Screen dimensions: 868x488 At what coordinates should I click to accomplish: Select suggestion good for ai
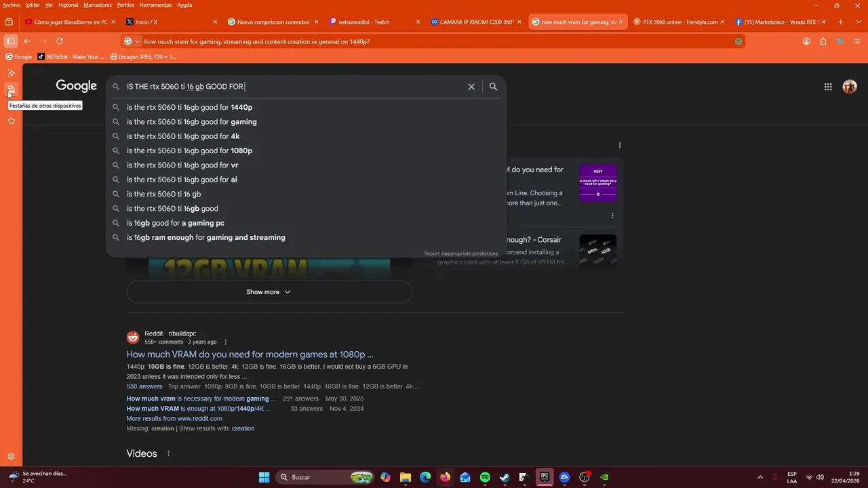pos(306,180)
